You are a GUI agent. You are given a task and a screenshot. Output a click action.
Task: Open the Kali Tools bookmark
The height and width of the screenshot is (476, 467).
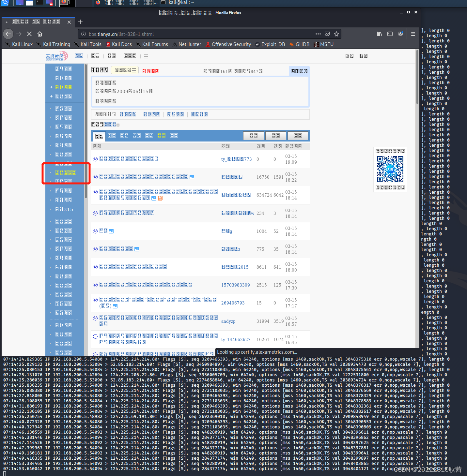point(88,44)
